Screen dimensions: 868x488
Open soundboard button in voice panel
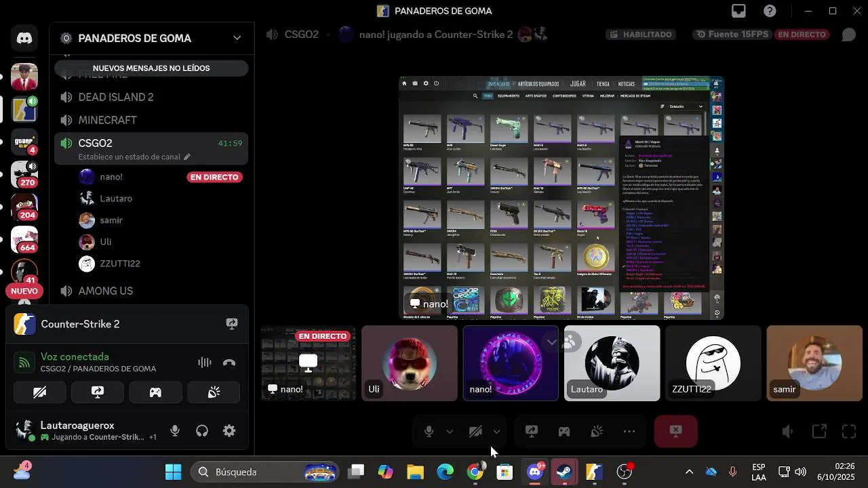214,392
